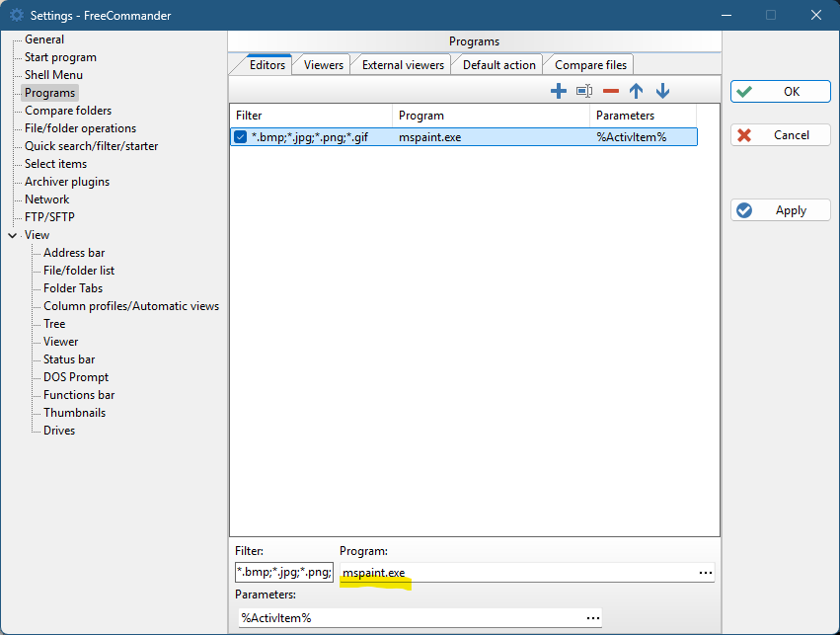Click browse dots in Program field
The width and height of the screenshot is (840, 635).
pyautogui.click(x=705, y=573)
